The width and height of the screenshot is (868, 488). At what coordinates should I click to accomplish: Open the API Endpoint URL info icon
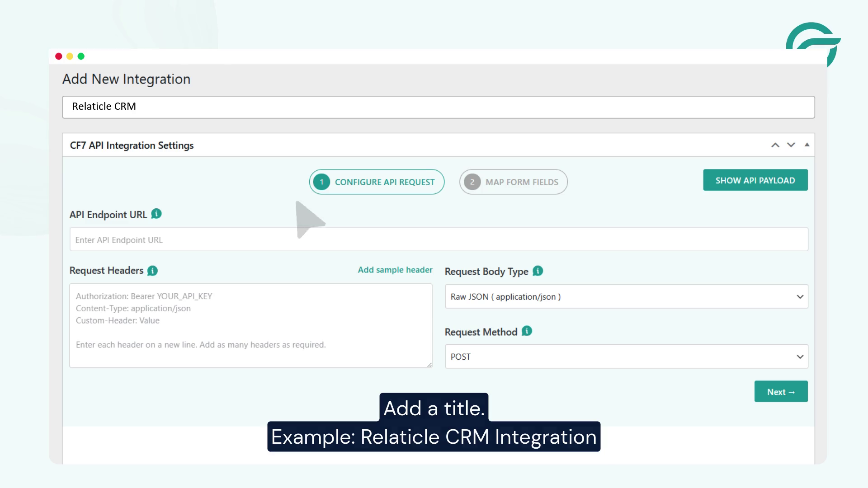click(x=156, y=214)
